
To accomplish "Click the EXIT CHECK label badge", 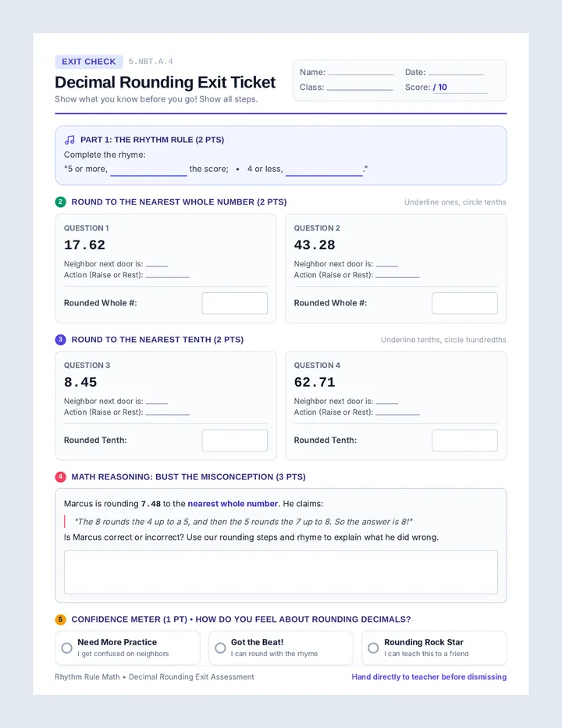I will [x=89, y=62].
